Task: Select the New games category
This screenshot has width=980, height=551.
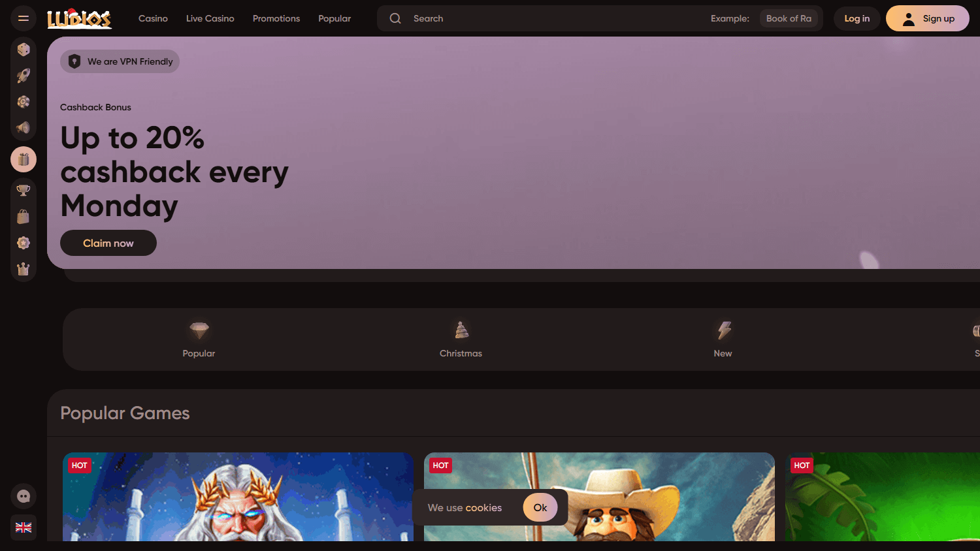Action: [723, 339]
